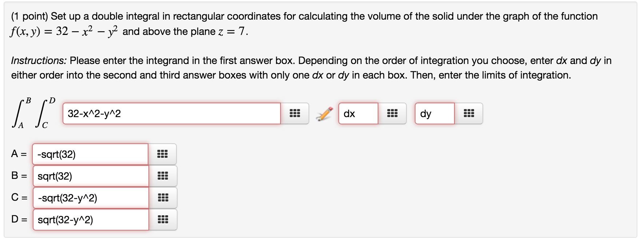Select the dy answer box
The image size is (644, 240).
pos(435,113)
